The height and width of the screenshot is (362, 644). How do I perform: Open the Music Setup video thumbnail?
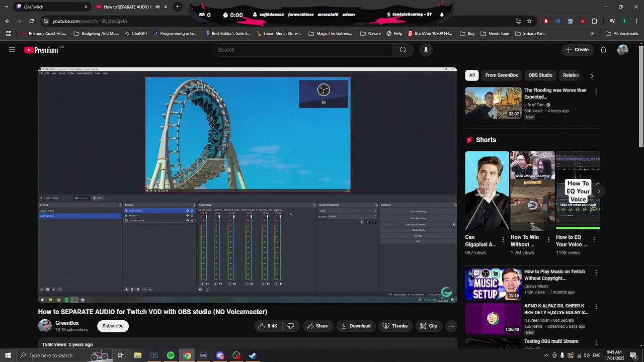(x=493, y=284)
